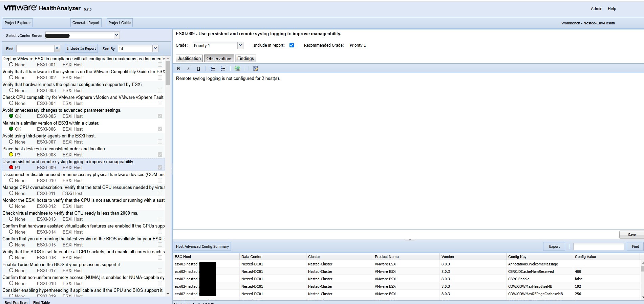
Task: Collapse the left panel using the splitter arrow
Action: tap(172, 169)
